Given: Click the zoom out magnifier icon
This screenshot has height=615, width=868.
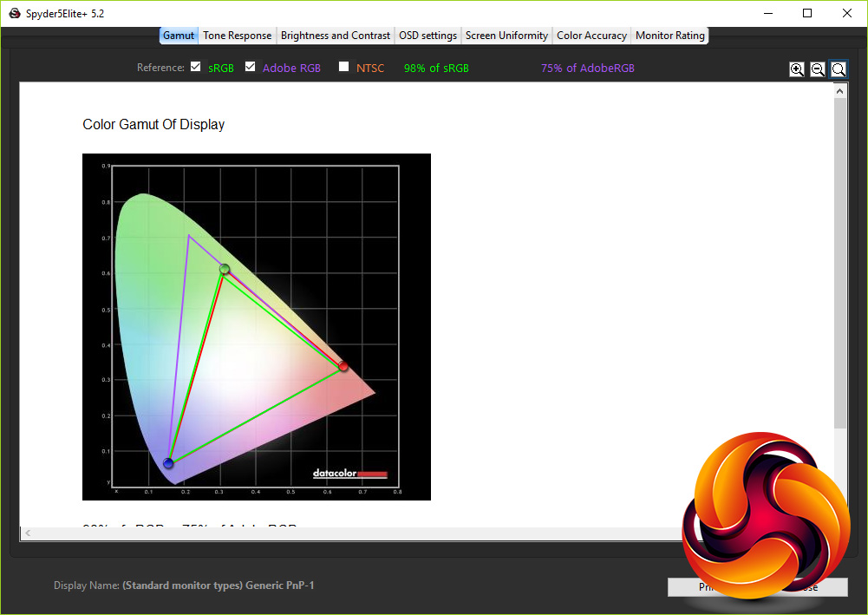Looking at the screenshot, I should [818, 69].
